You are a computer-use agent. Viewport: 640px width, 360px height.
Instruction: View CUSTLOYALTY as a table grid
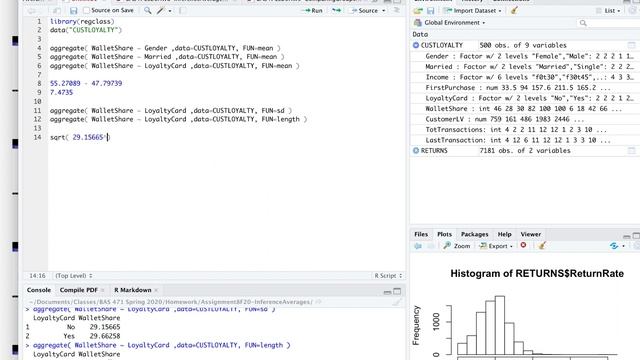(631, 45)
